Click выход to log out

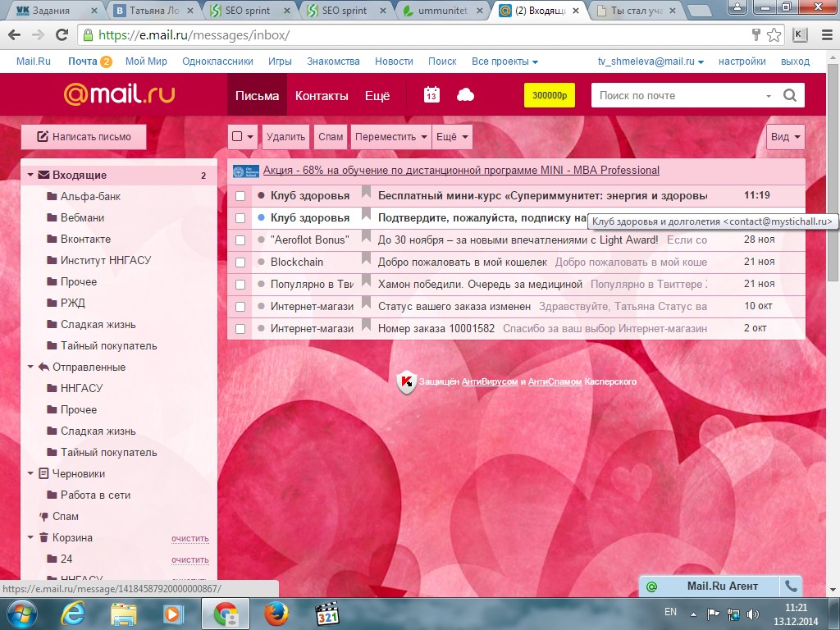tap(795, 62)
